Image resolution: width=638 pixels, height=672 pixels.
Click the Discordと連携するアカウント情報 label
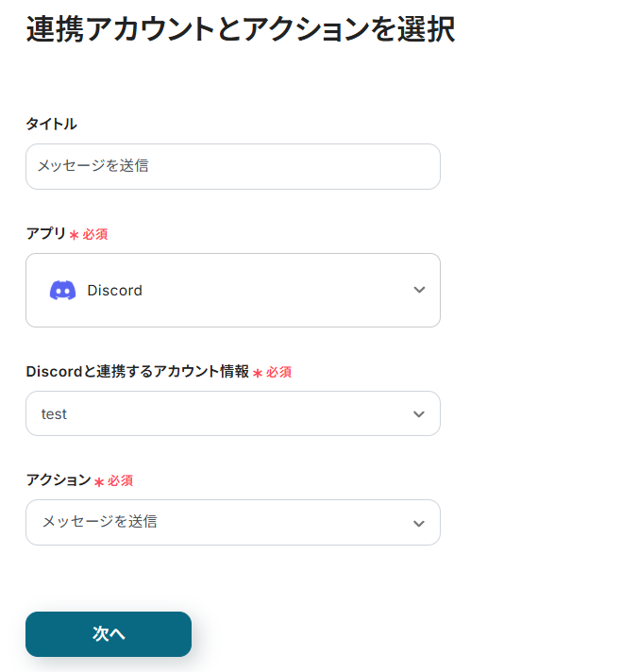[137, 372]
